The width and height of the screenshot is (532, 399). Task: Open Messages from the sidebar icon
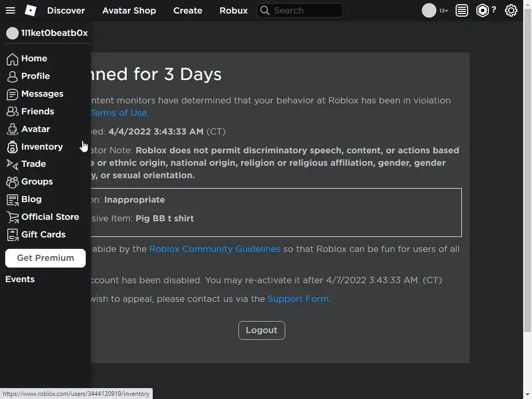point(12,94)
